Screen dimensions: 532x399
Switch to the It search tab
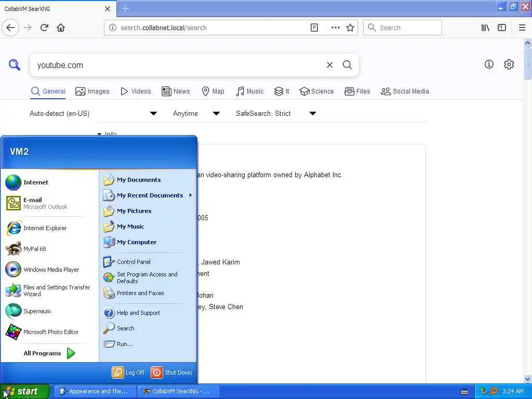(x=282, y=91)
